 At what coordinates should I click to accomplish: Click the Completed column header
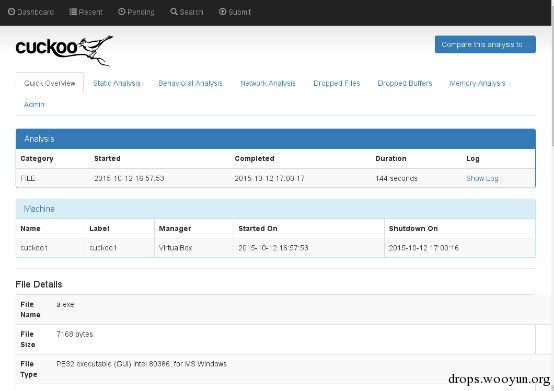254,159
